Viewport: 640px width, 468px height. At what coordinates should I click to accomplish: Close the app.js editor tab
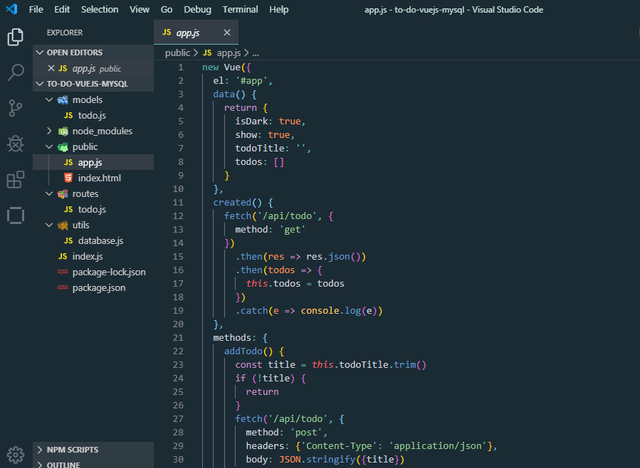[227, 32]
